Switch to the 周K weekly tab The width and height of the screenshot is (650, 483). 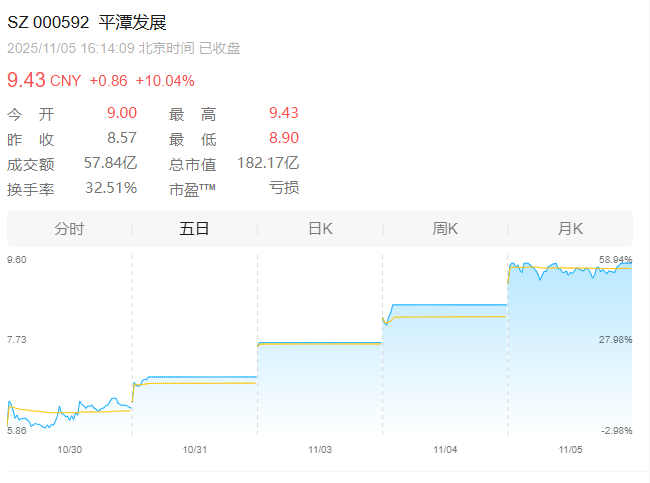(x=445, y=229)
